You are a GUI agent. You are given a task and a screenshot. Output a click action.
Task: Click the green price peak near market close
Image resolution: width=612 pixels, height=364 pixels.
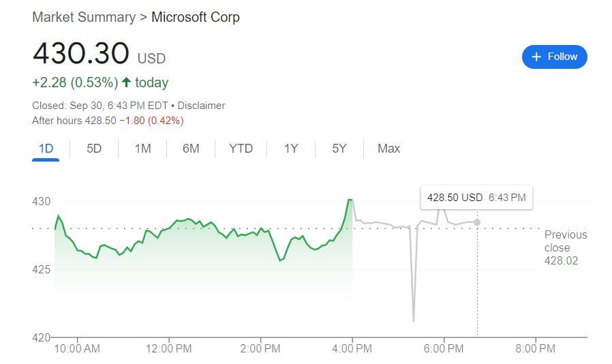tap(350, 200)
